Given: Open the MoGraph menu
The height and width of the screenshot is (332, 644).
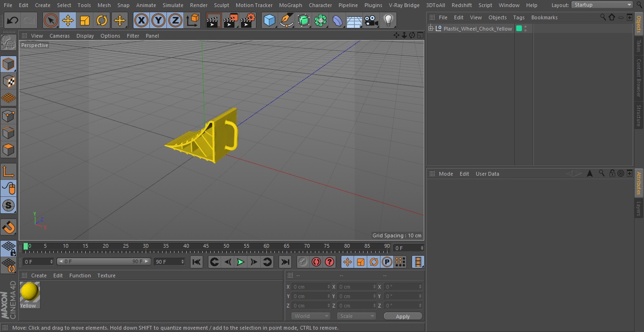Looking at the screenshot, I should pos(290,5).
